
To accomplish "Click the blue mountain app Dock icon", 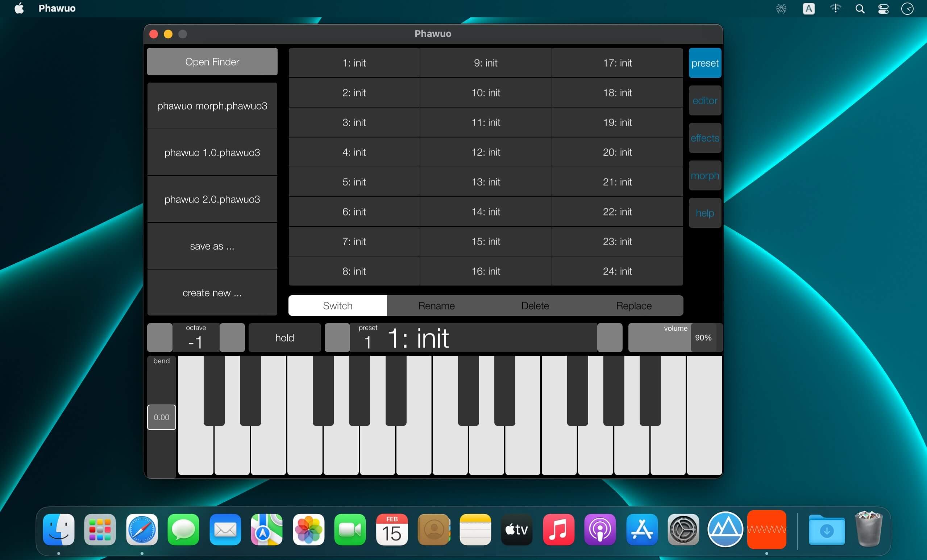I will (726, 530).
